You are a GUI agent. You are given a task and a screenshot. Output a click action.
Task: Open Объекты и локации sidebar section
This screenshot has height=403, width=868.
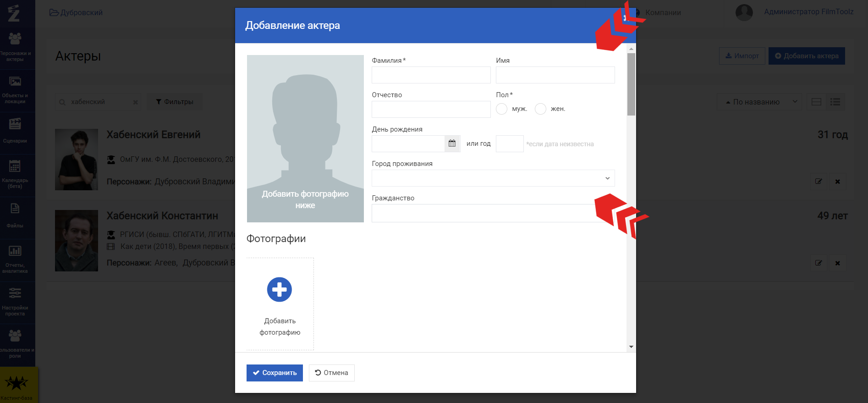15,91
